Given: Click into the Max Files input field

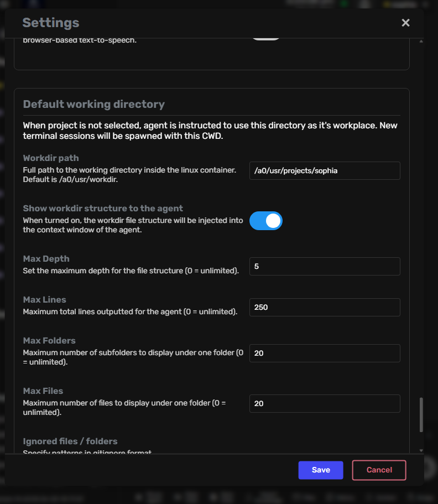Looking at the screenshot, I should (x=325, y=403).
